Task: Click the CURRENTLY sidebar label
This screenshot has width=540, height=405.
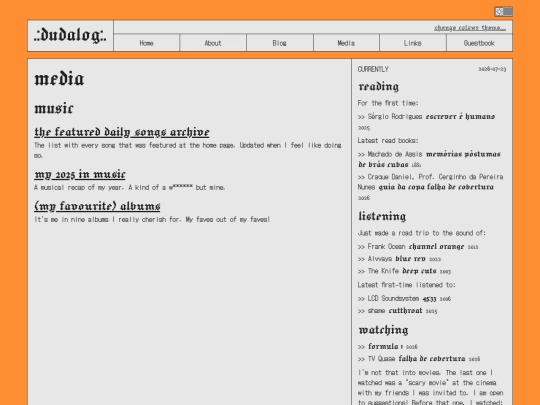Action: coord(373,69)
